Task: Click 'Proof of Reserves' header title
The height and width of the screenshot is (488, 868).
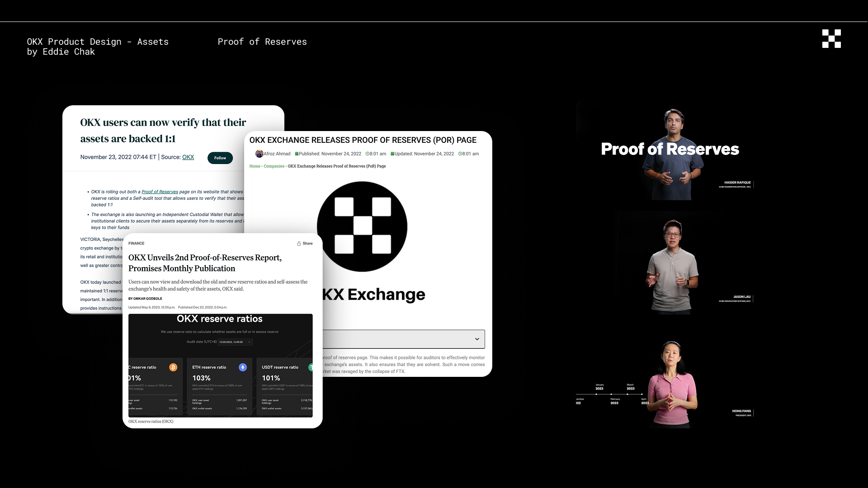Action: coord(262,42)
